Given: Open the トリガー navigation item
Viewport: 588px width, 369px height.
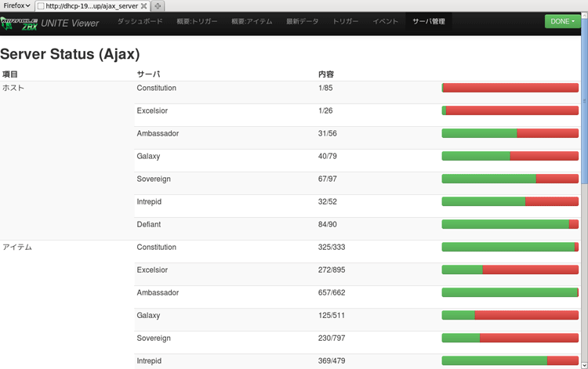Looking at the screenshot, I should pos(345,22).
